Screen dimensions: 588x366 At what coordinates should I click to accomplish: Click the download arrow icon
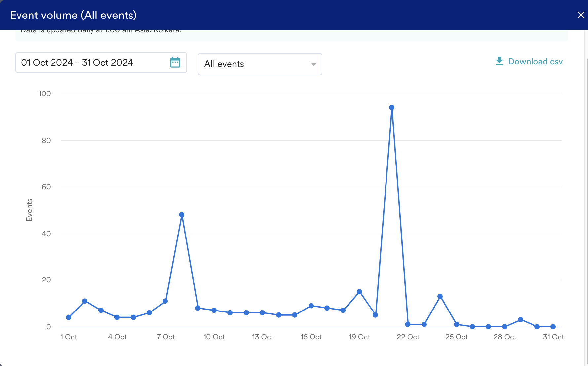(x=499, y=61)
